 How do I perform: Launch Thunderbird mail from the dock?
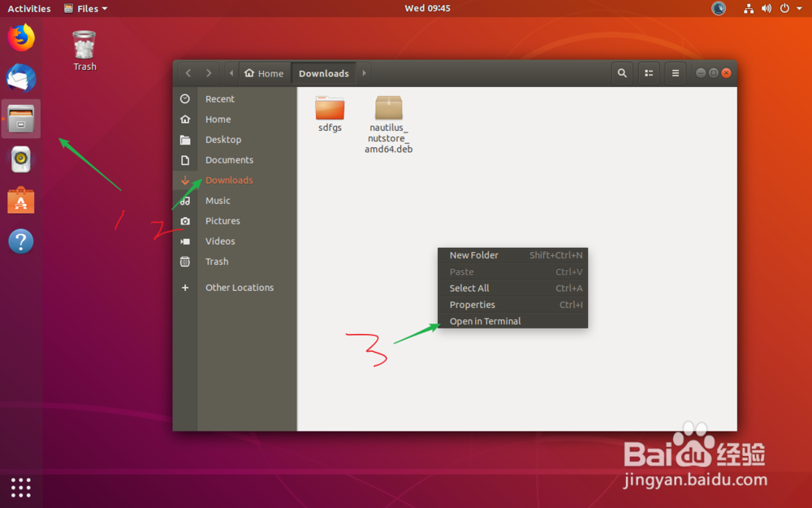(21, 78)
